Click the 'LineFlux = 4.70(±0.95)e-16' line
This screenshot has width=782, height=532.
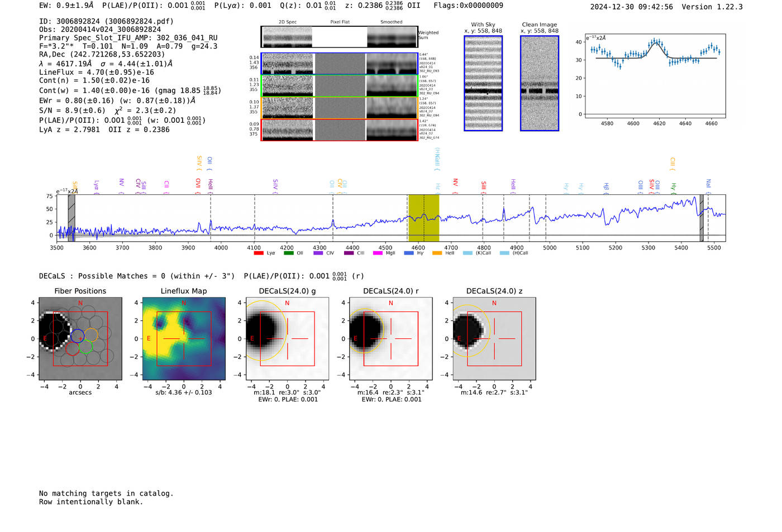tap(97, 72)
